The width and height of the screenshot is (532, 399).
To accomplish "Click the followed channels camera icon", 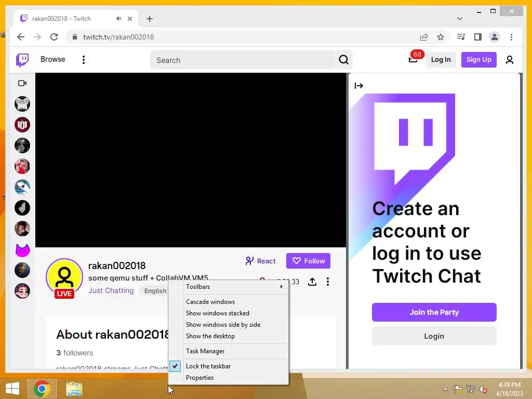I will 22,83.
